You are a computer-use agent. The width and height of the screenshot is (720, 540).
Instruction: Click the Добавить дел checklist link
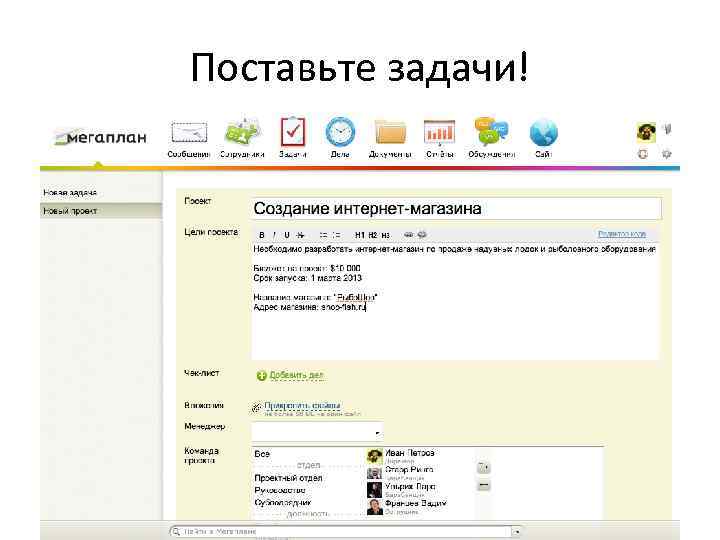pyautogui.click(x=297, y=375)
